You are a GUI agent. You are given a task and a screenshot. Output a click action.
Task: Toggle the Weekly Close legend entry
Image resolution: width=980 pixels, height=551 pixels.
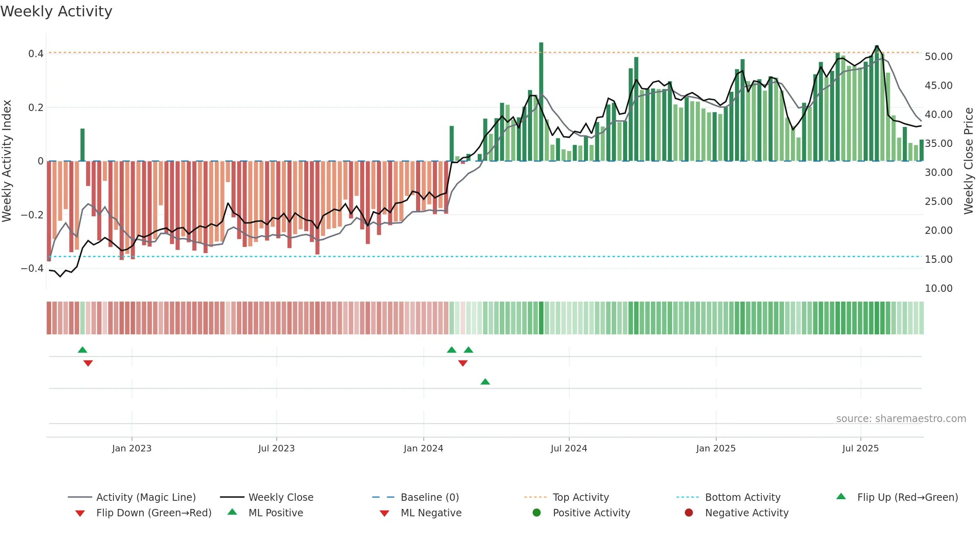(267, 497)
